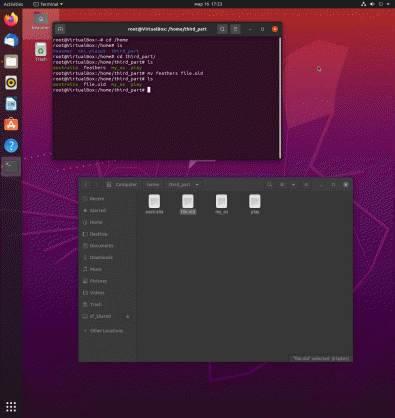Click the search icon in Files
395x418 pixels.
tap(269, 184)
